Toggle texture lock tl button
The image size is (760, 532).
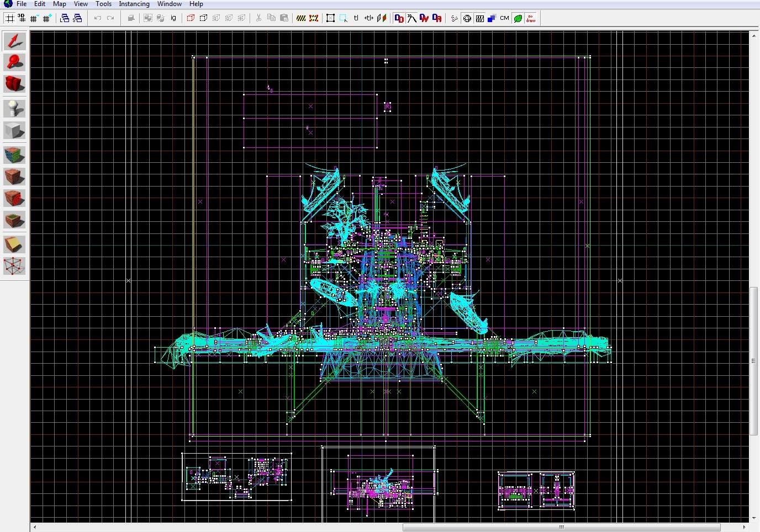pyautogui.click(x=356, y=18)
